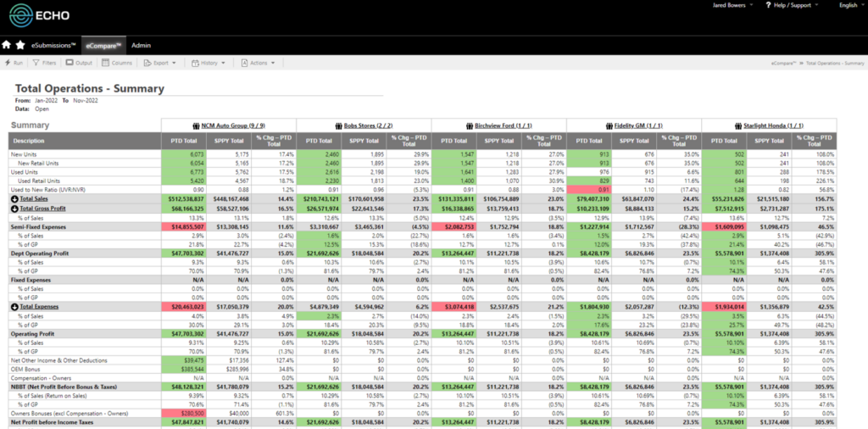This screenshot has height=429, width=868.
Task: Click the Export icon in the toolbar
Action: point(147,63)
